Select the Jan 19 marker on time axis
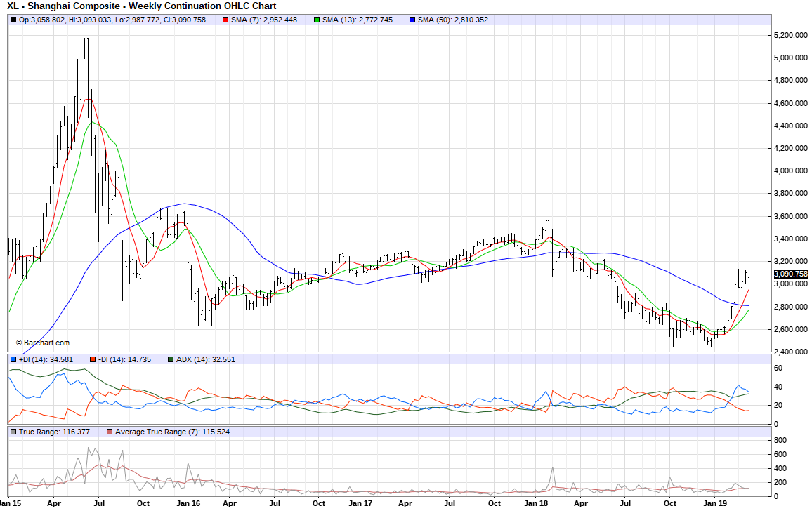812x525 pixels. click(714, 503)
